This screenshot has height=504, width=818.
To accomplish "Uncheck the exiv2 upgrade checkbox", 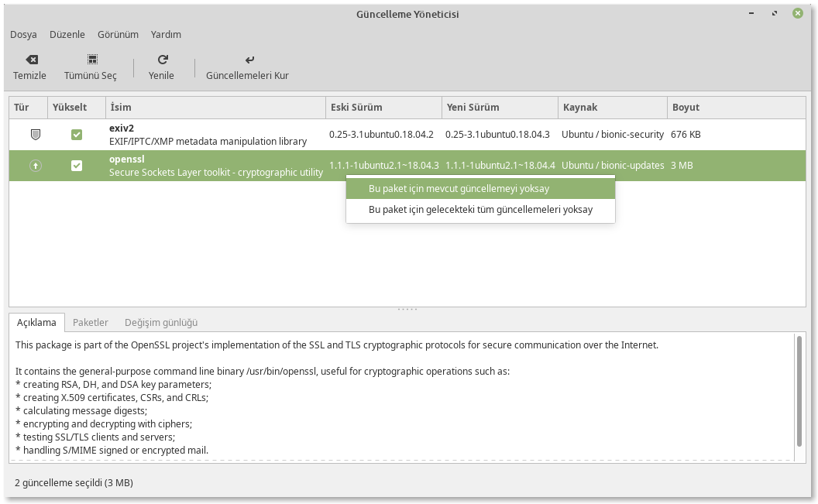I will tap(77, 135).
